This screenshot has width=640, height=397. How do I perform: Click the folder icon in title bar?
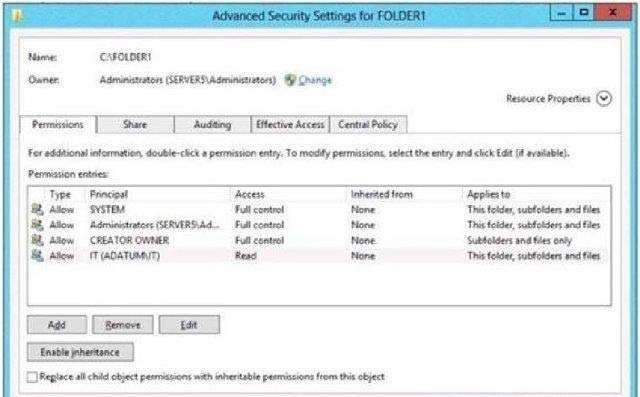tap(17, 16)
